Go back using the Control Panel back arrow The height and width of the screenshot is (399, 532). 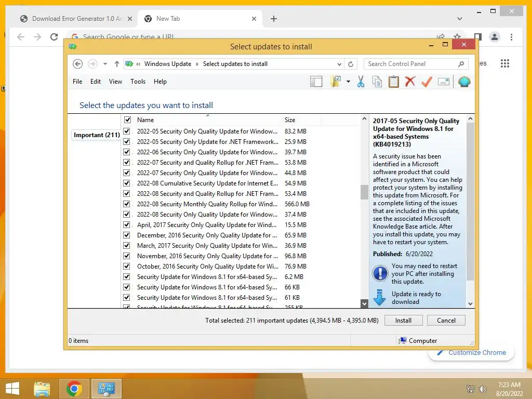click(x=78, y=64)
